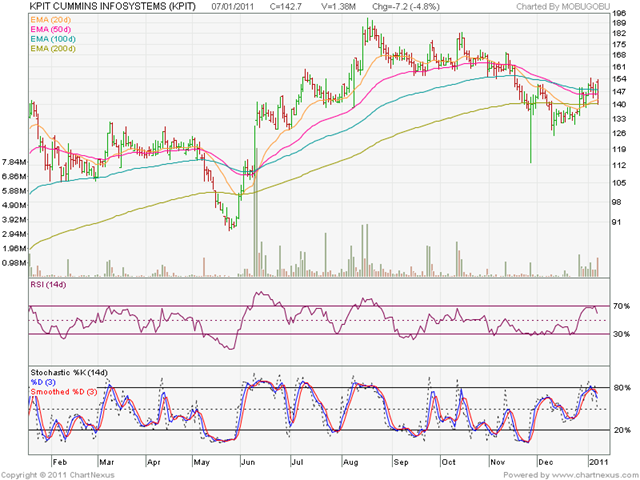640x480 pixels.
Task: Click the Chg=-7.2 (-4.8%) change text
Action: point(406,7)
